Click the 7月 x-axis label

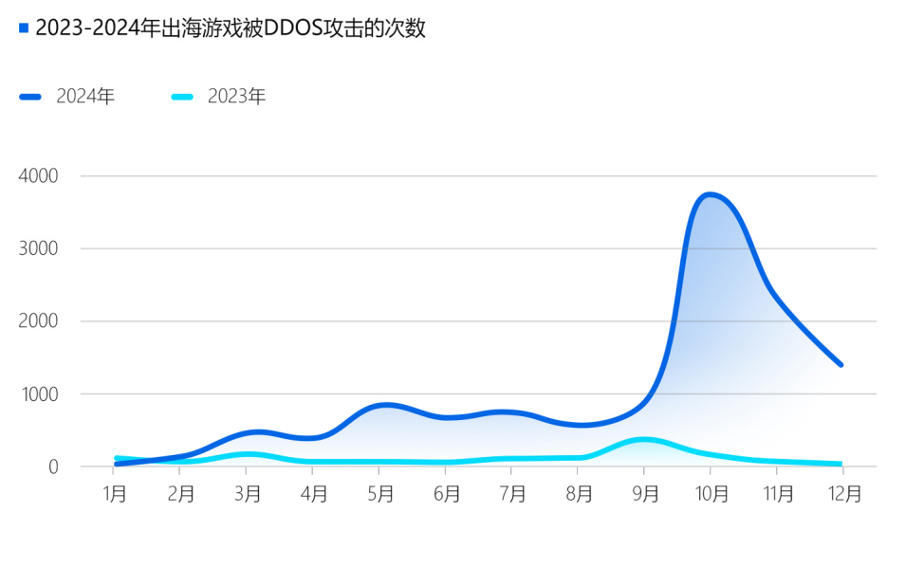[x=512, y=493]
